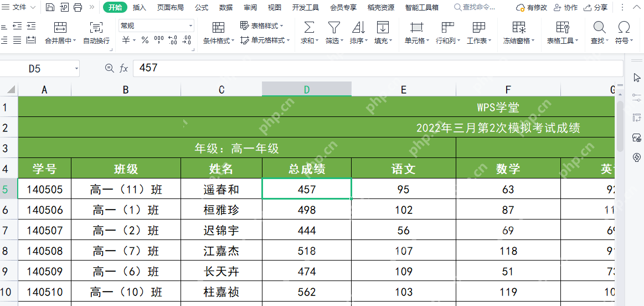Show more quick access tools via double chevron
The height and width of the screenshot is (306, 644).
click(x=91, y=7)
